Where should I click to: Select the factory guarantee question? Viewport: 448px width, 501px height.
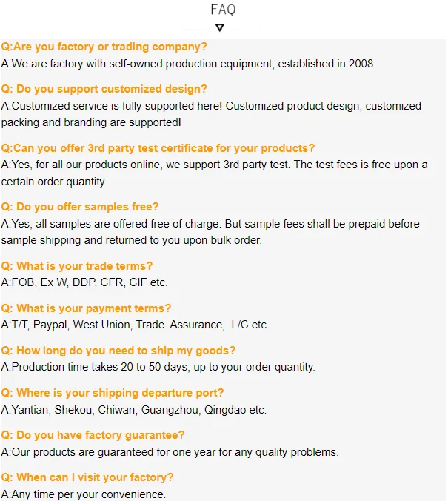[x=93, y=435]
